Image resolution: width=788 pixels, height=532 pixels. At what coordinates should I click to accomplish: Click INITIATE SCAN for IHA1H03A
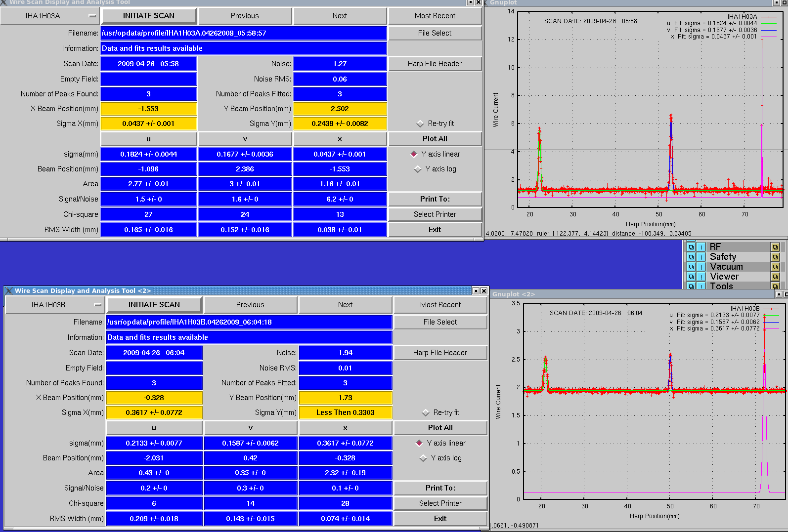click(x=149, y=16)
